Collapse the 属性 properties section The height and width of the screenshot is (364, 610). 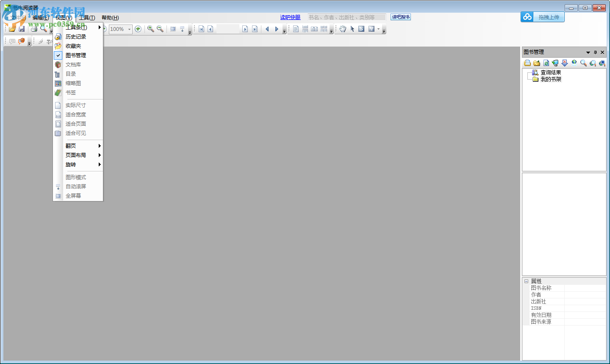pyautogui.click(x=526, y=281)
